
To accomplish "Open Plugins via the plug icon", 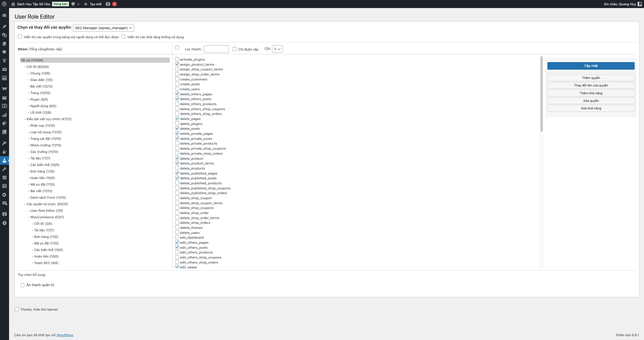I will coord(4,152).
